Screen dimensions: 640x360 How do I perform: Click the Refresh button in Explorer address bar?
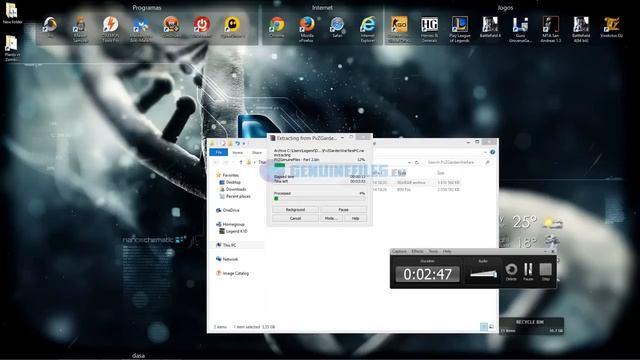[x=417, y=162]
